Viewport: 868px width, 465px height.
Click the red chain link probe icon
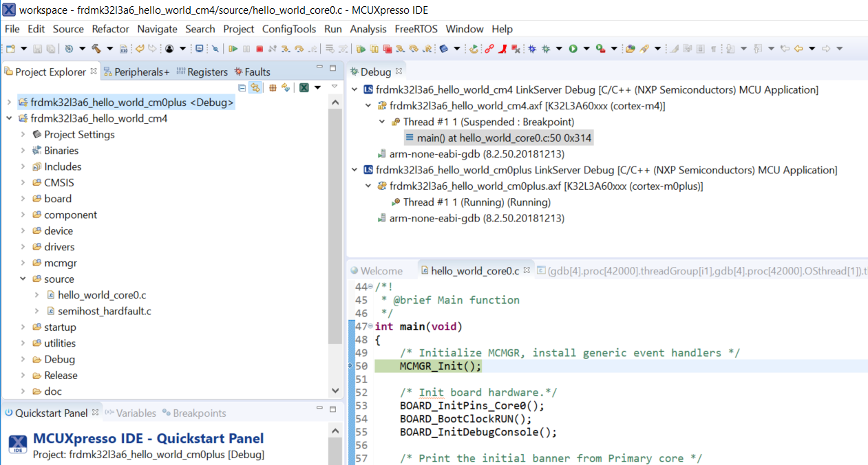pos(489,49)
